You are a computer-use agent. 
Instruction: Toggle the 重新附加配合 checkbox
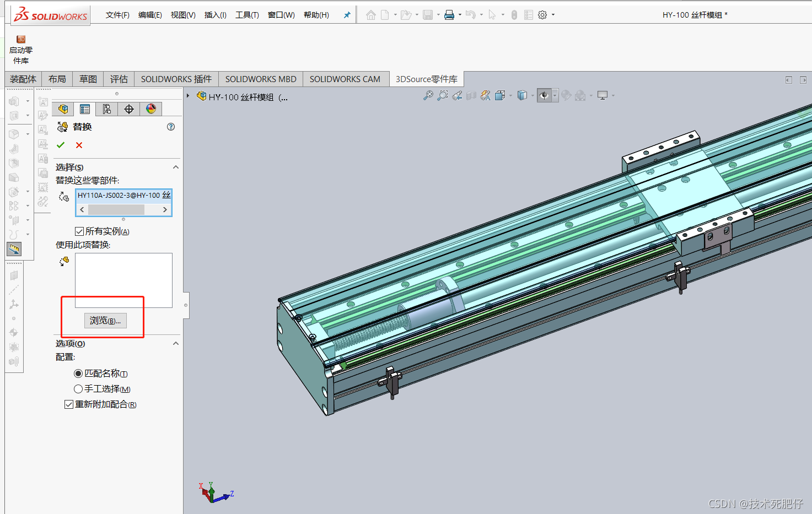coord(69,404)
